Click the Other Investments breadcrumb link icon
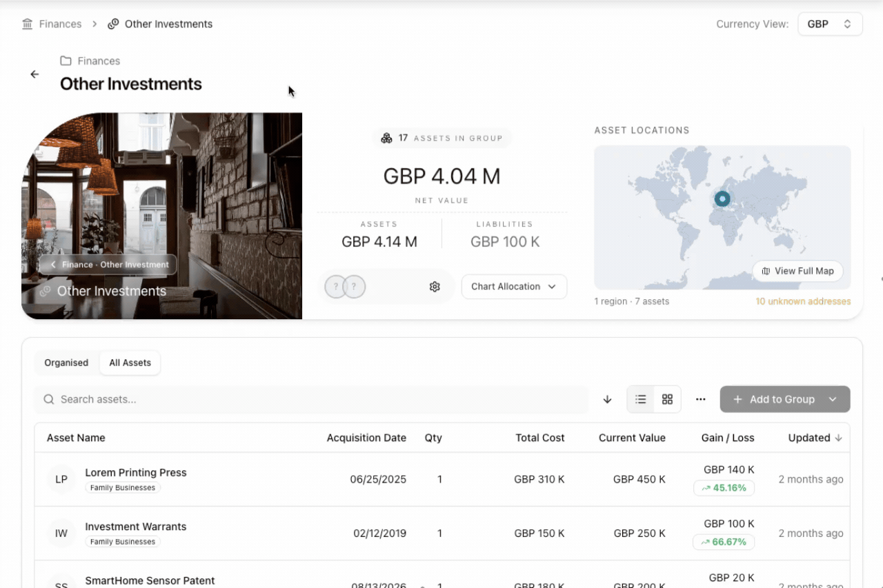Image resolution: width=883 pixels, height=588 pixels. tap(113, 24)
